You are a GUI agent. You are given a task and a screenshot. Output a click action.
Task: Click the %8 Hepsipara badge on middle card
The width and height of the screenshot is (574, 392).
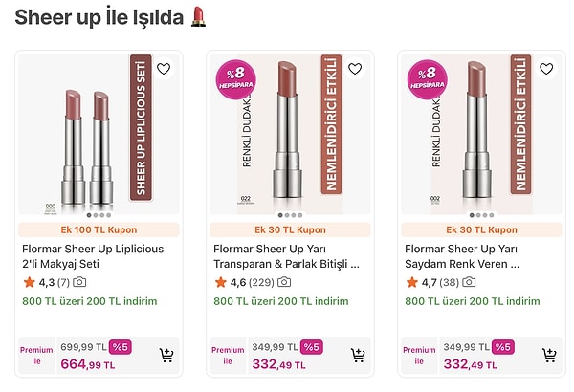click(233, 78)
